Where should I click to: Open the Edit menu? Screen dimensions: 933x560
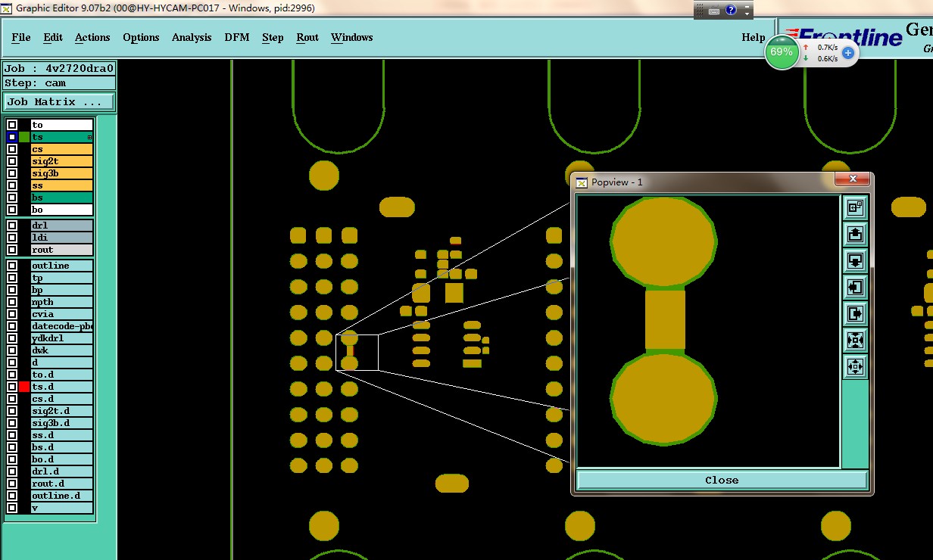click(53, 37)
